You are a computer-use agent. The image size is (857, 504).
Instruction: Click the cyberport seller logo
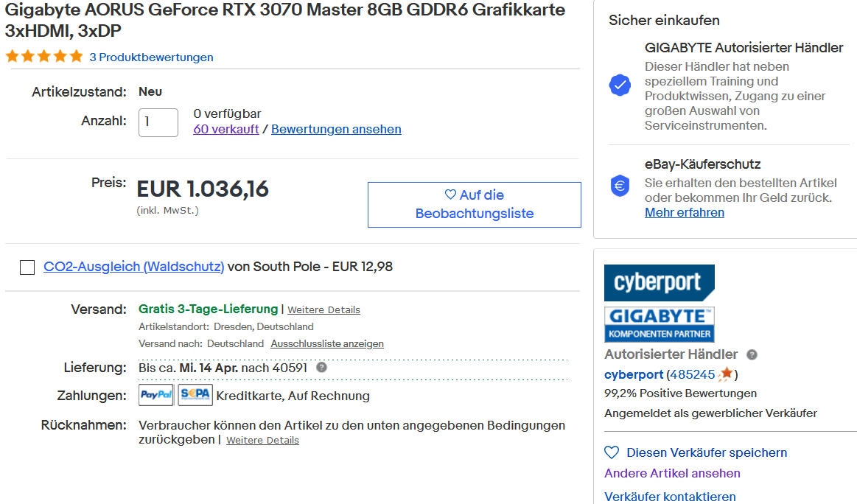660,283
